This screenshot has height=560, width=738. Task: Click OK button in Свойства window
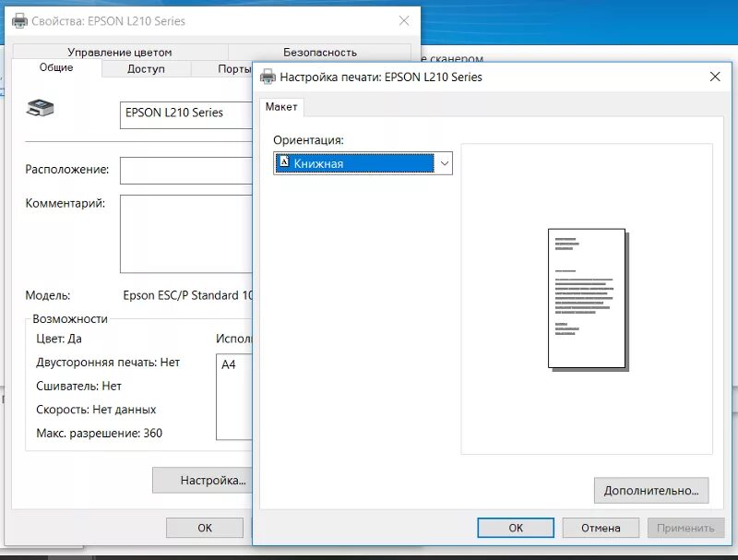tap(205, 528)
